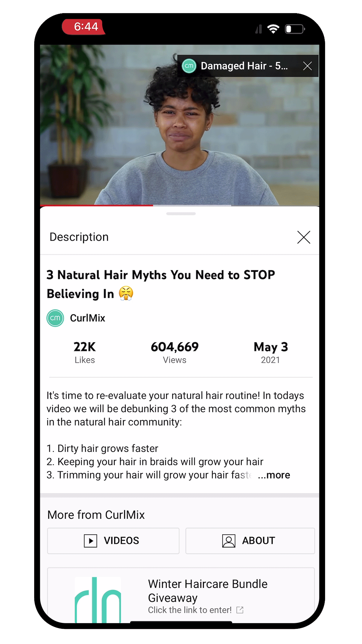Viewport: 362px width, 644px height.
Task: Tap the person icon inside ABOUT button
Action: pos(229,541)
